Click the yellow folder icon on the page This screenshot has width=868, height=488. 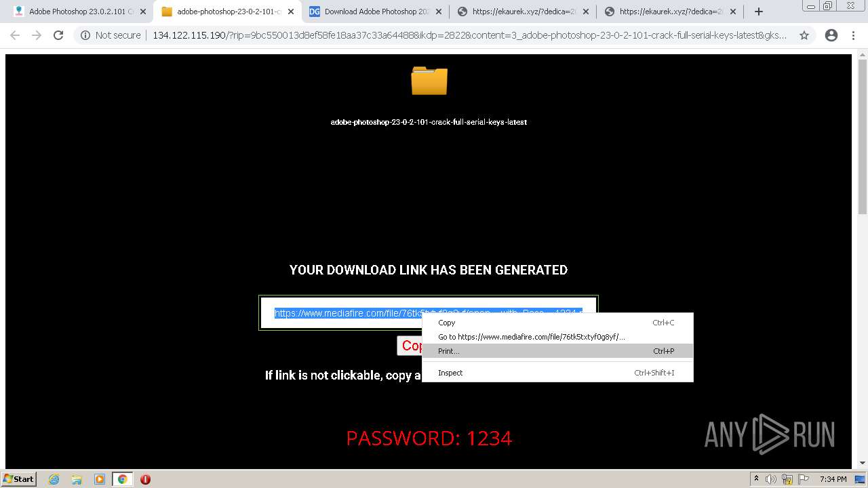[429, 81]
